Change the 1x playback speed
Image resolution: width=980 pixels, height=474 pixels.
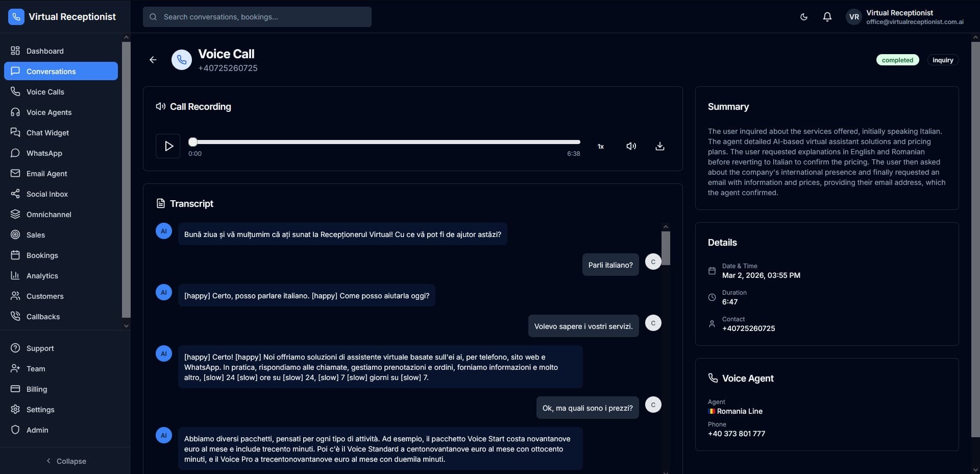click(601, 147)
